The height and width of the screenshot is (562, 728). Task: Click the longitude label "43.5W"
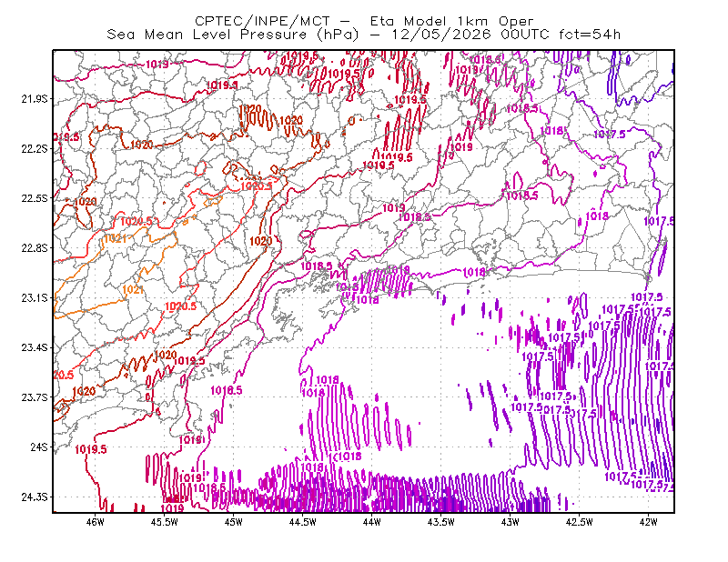(441, 522)
